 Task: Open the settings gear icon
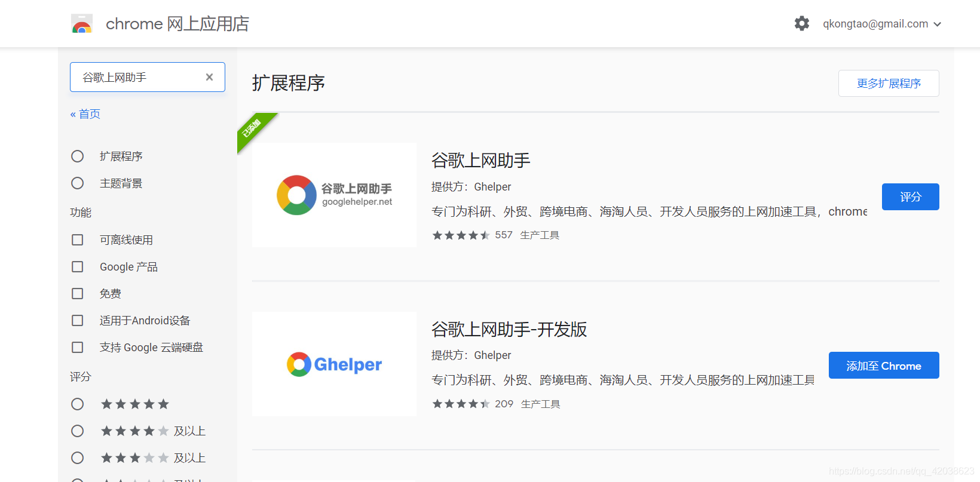pos(802,23)
